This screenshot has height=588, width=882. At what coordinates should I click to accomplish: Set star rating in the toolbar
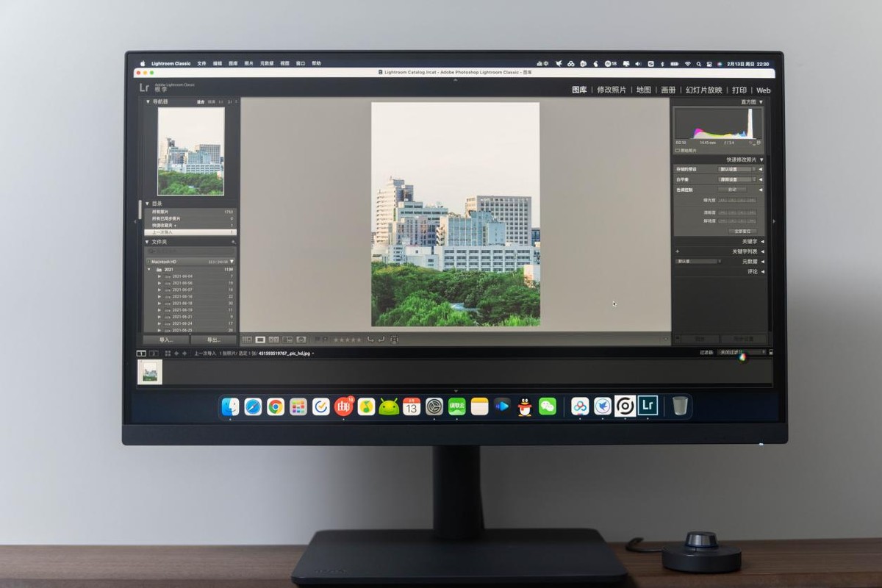tap(347, 340)
